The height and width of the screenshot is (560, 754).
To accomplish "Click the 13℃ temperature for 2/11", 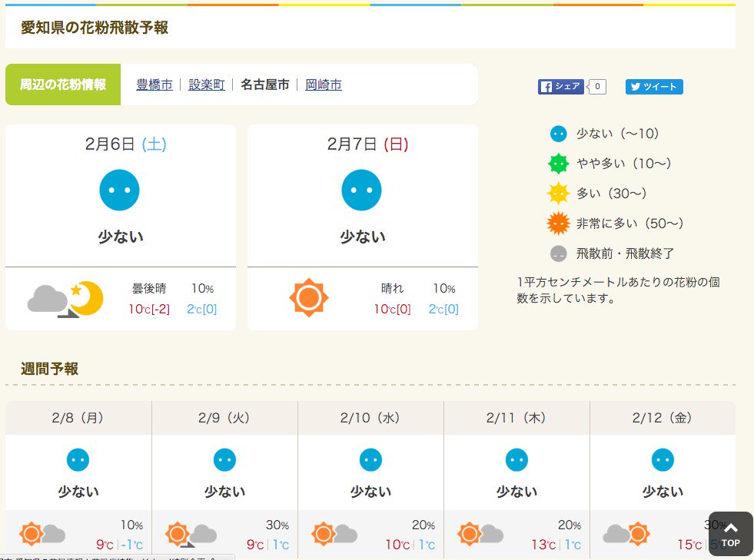I will point(544,545).
